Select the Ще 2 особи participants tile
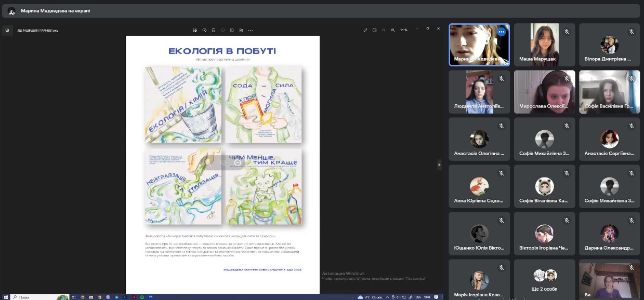 (544, 279)
